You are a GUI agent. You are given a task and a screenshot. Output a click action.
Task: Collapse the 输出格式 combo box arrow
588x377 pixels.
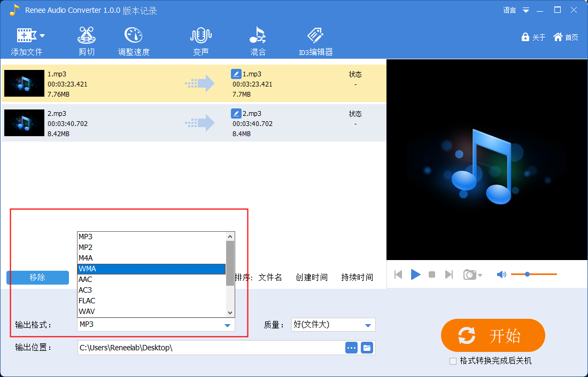pos(227,325)
